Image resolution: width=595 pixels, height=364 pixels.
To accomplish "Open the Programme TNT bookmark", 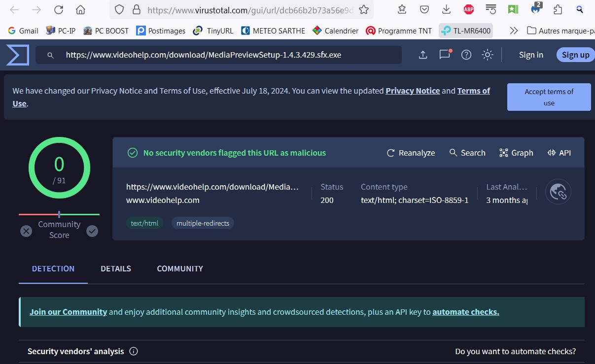I will point(399,31).
